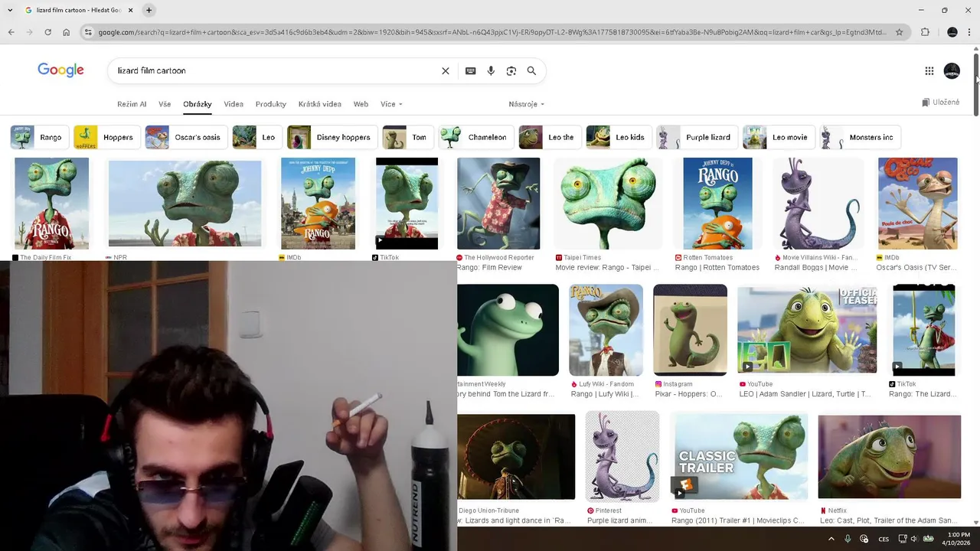
Task: View site information icon in address bar
Action: pos(88,32)
